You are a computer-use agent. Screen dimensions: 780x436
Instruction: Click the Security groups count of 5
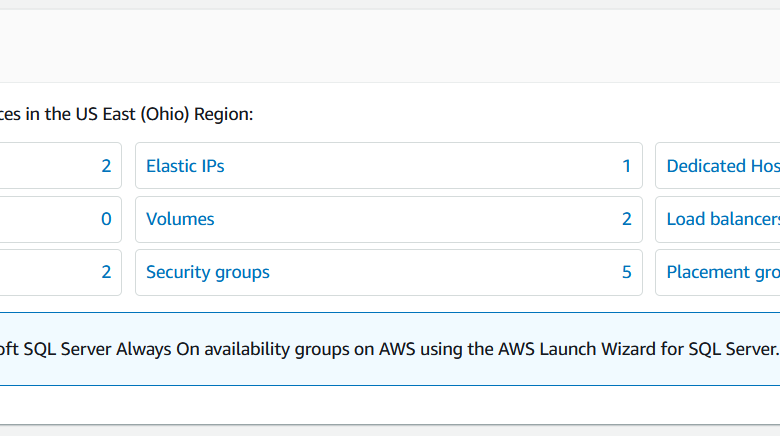(627, 272)
